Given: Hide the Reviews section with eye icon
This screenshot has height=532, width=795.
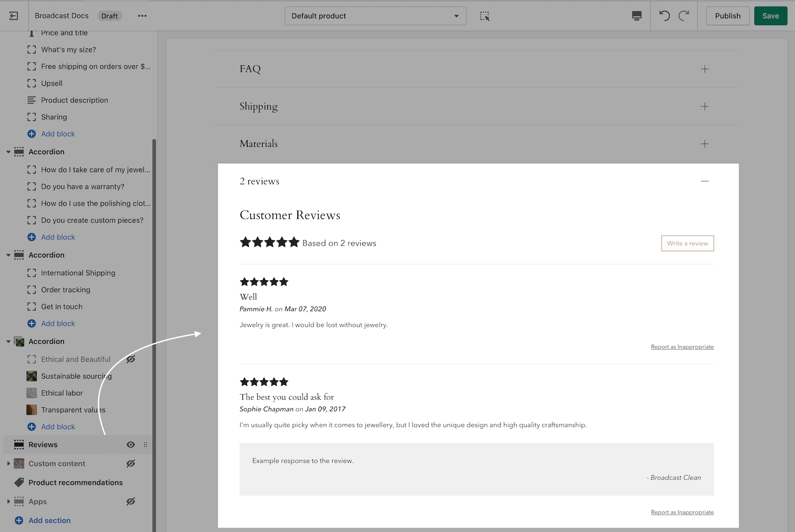Looking at the screenshot, I should point(131,445).
